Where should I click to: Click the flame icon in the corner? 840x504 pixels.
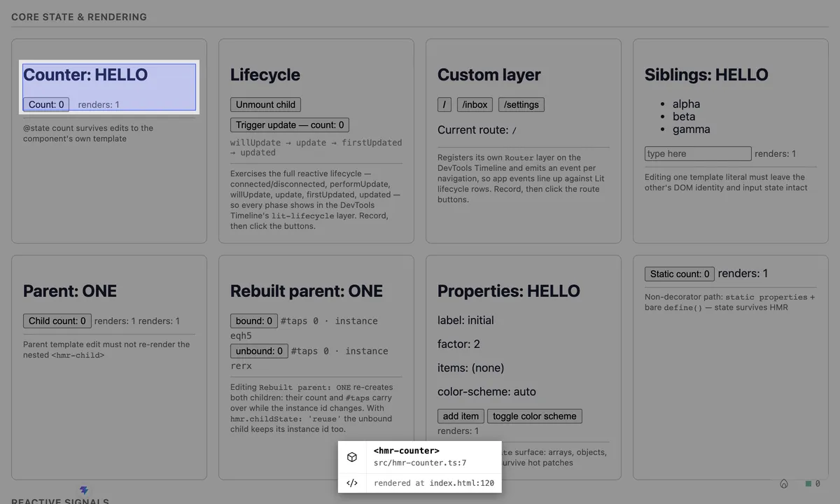(x=784, y=484)
